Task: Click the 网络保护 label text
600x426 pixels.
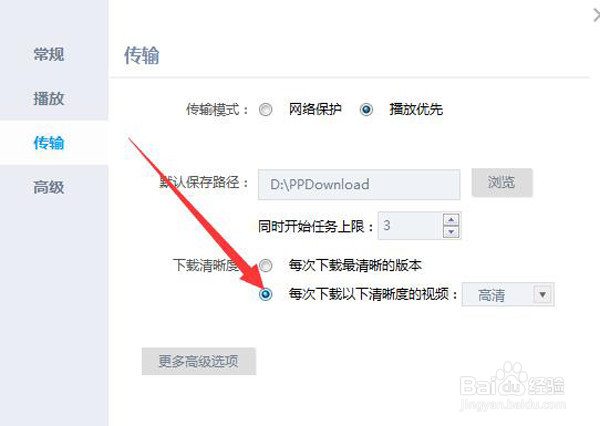Action: (x=315, y=109)
